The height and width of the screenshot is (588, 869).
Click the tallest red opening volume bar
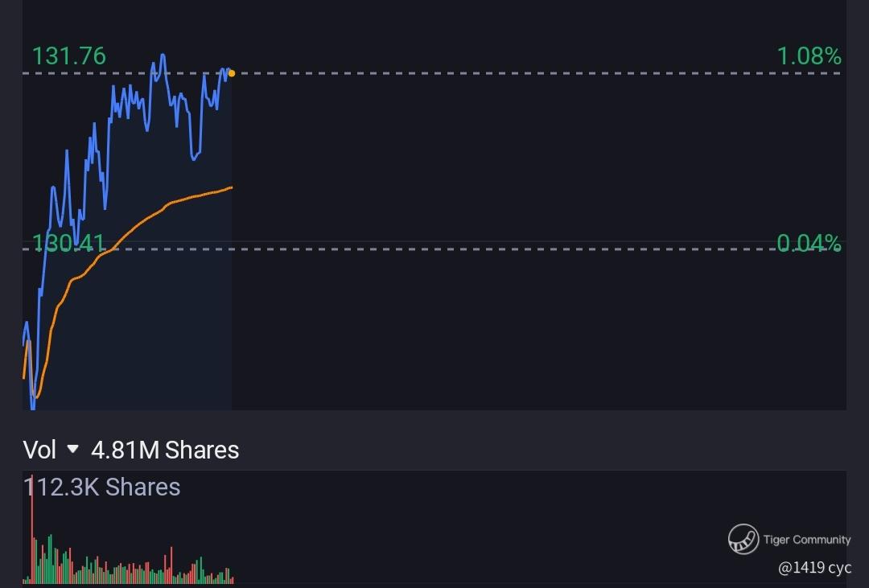(32, 529)
